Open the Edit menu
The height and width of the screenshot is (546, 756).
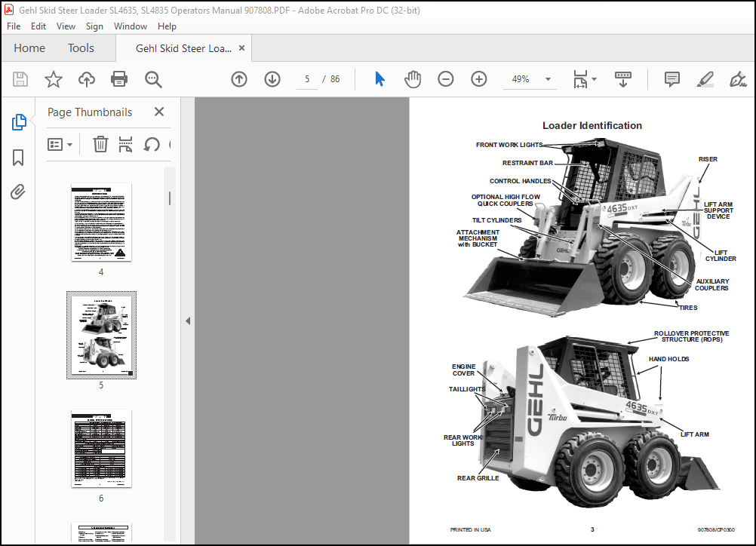click(38, 26)
